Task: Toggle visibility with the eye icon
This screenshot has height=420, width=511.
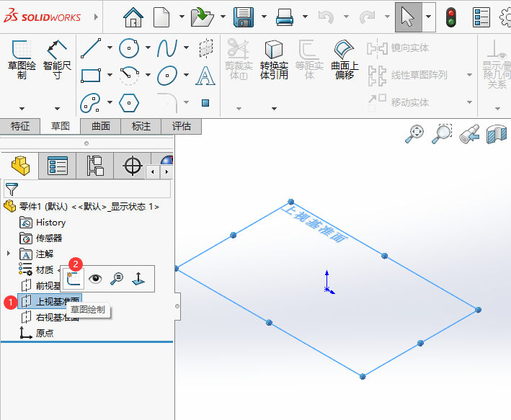Action: [95, 279]
